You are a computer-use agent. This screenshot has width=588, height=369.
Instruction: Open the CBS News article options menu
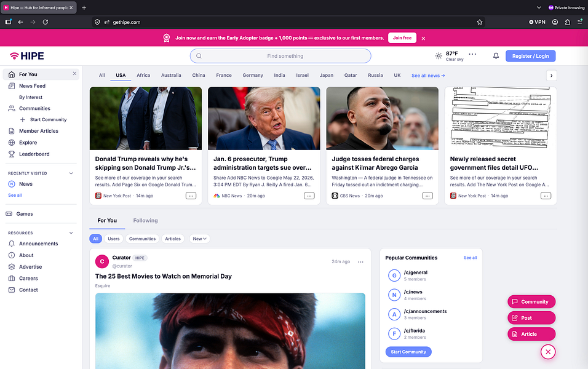(x=427, y=196)
